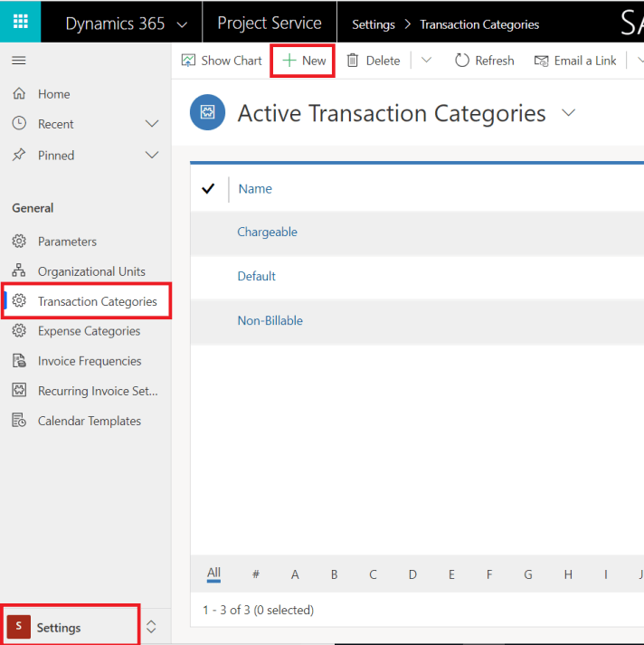Open Organizational Units in sidebar
The image size is (644, 645).
pos(90,271)
